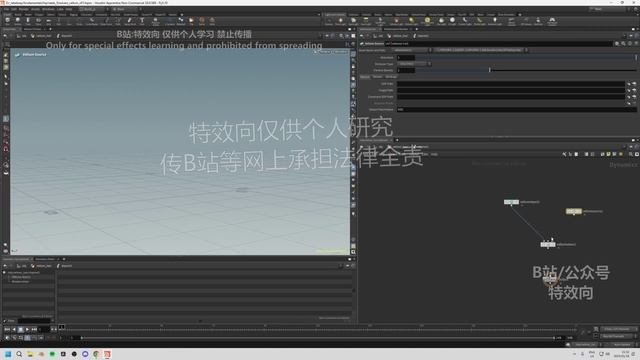Open Windows taskbar search
This screenshot has width=640, height=360.
(19, 354)
